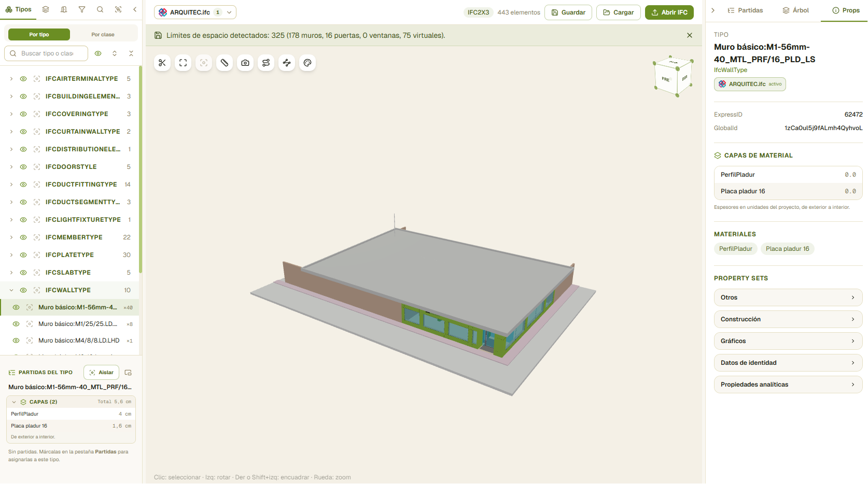
Task: Expand the Construcción property set
Action: pos(788,319)
